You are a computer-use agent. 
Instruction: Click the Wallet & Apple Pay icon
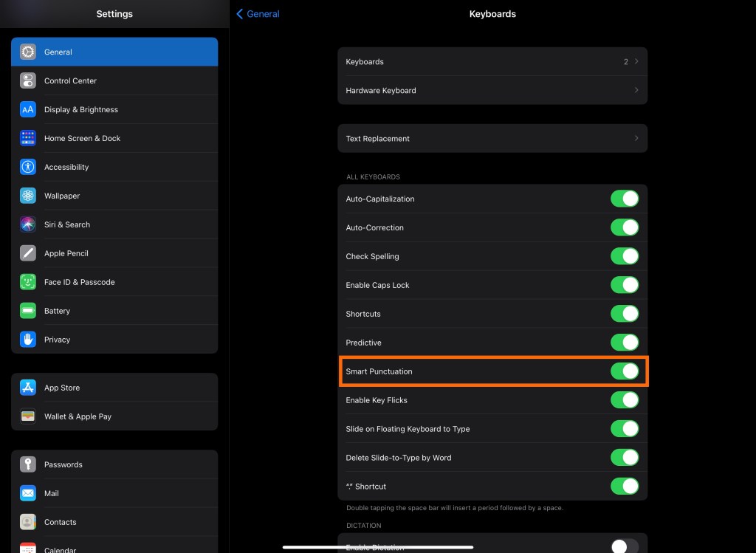27,416
